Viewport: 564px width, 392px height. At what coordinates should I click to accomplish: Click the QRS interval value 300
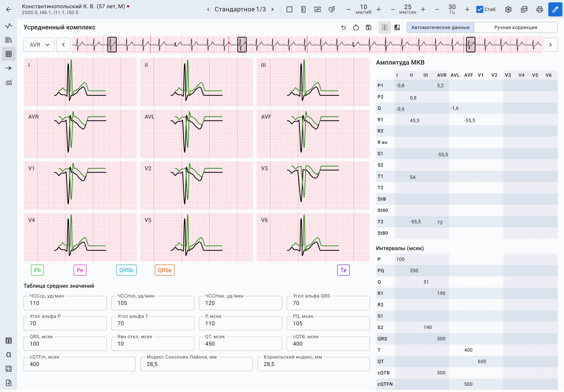pyautogui.click(x=441, y=339)
